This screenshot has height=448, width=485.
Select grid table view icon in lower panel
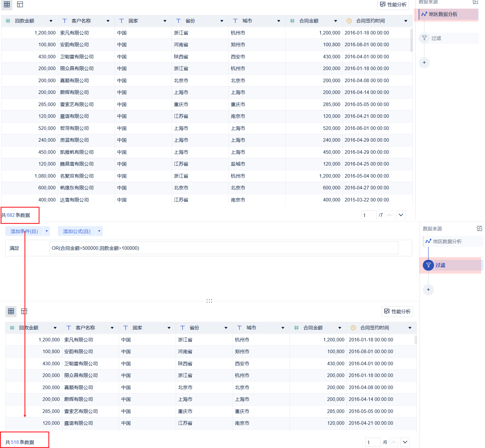pyautogui.click(x=11, y=311)
